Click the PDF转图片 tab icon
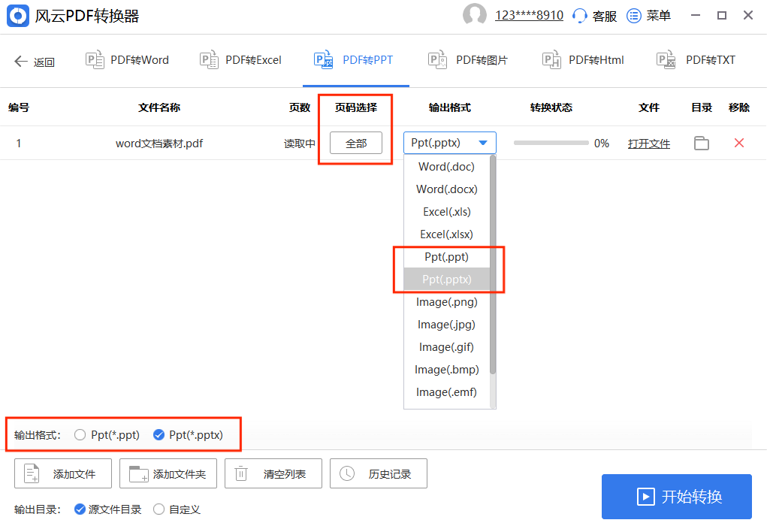Viewport: 767px width, 532px height. (438, 59)
